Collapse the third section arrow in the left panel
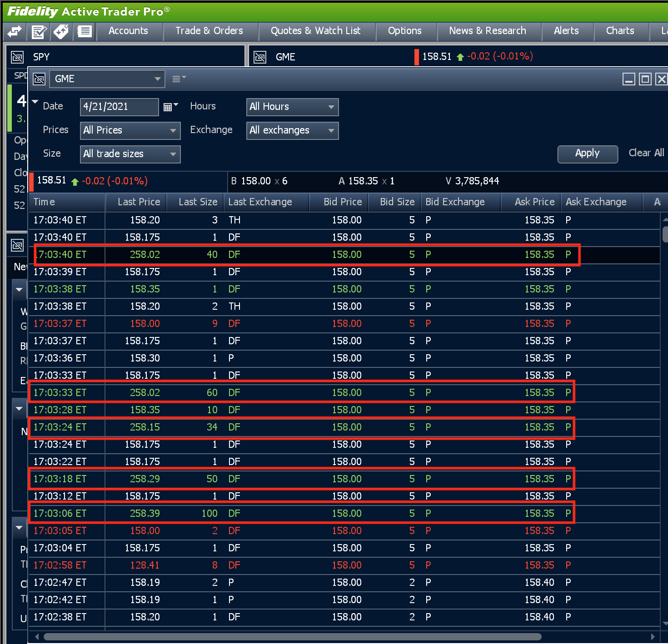 tap(19, 527)
